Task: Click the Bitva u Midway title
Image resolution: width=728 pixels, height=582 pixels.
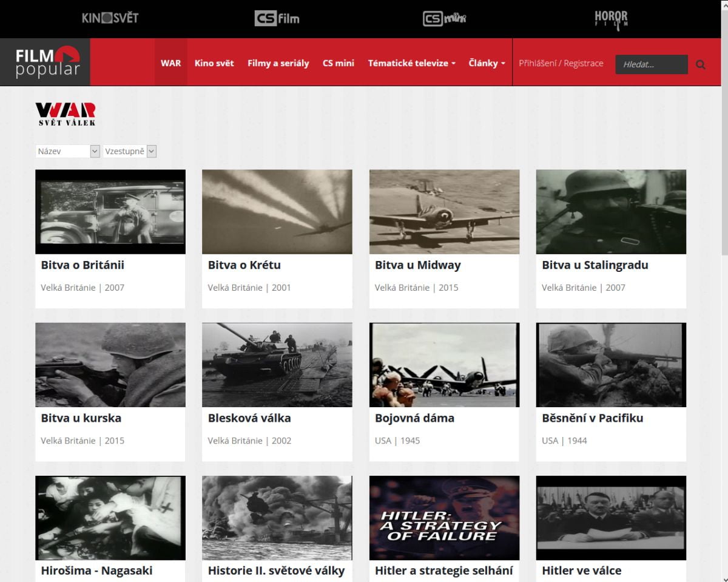Action: pos(418,265)
